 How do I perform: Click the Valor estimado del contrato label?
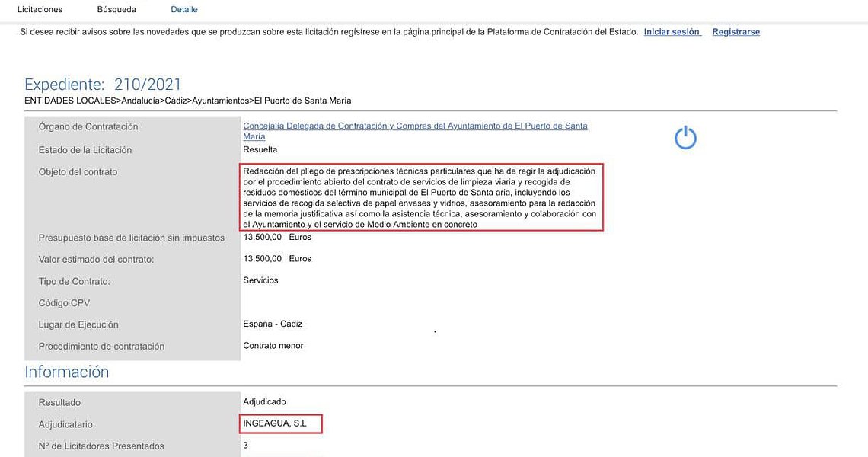pos(96,260)
